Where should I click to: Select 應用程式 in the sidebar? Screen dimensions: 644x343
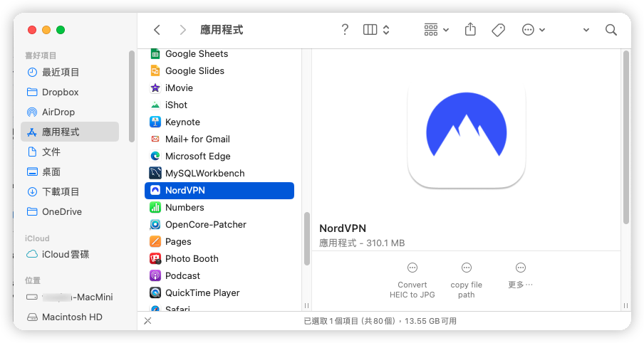click(70, 132)
